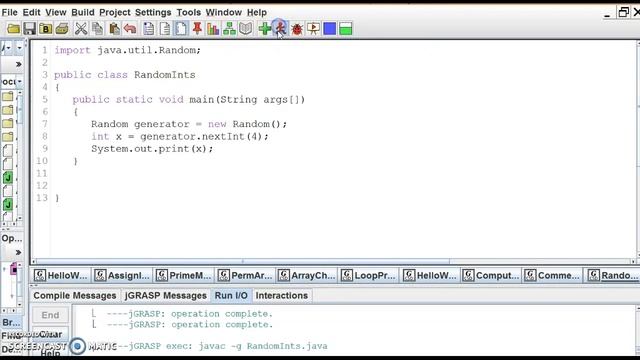Screen dimensions: 640x360
Task: Expand the double-chevron below Op... panel
Action: (x=18, y=253)
